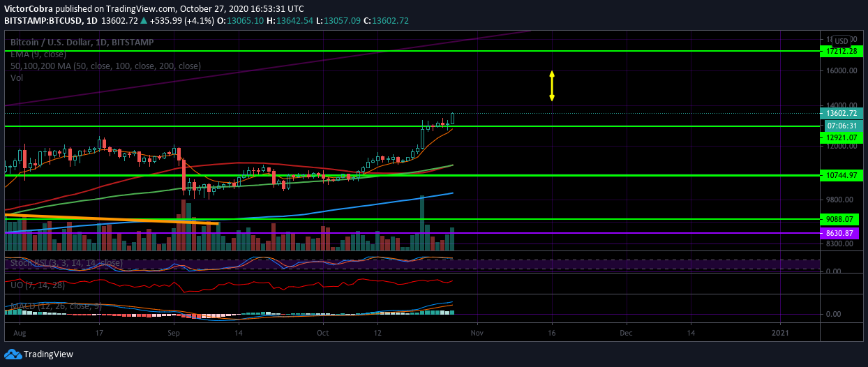
Task: Click the current price 13602.72 label
Action: click(x=841, y=113)
